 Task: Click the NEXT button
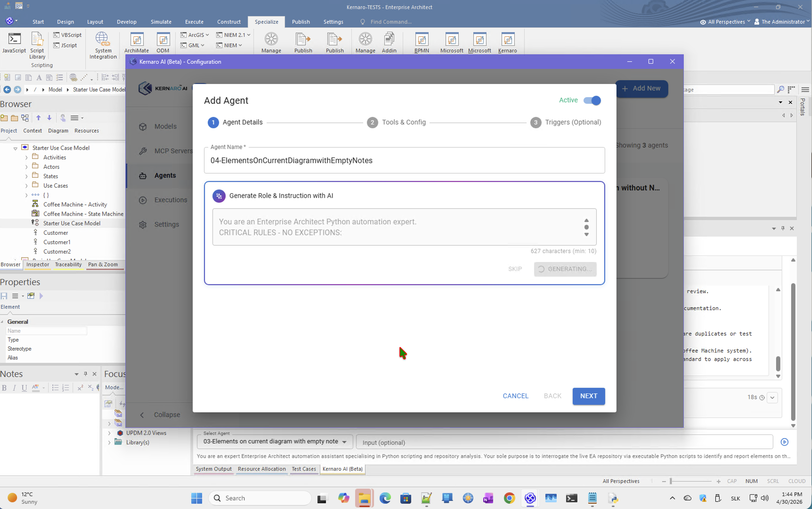[x=588, y=396]
